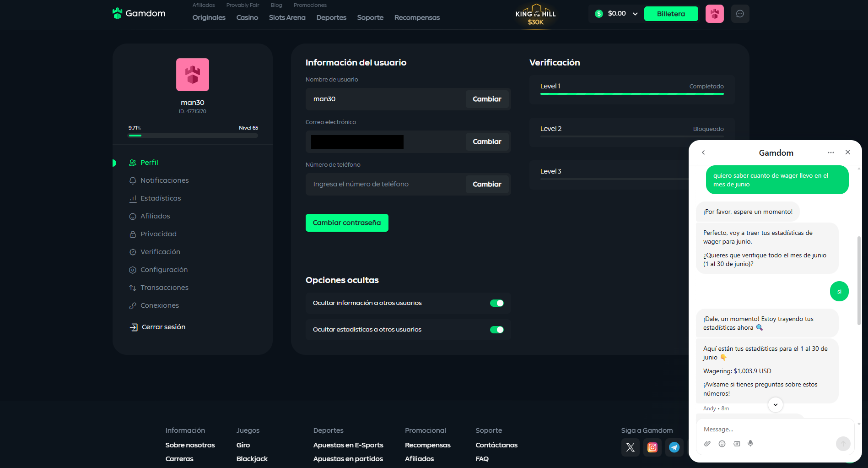This screenshot has width=868, height=468.
Task: Click the username field showing man30
Action: [x=386, y=99]
